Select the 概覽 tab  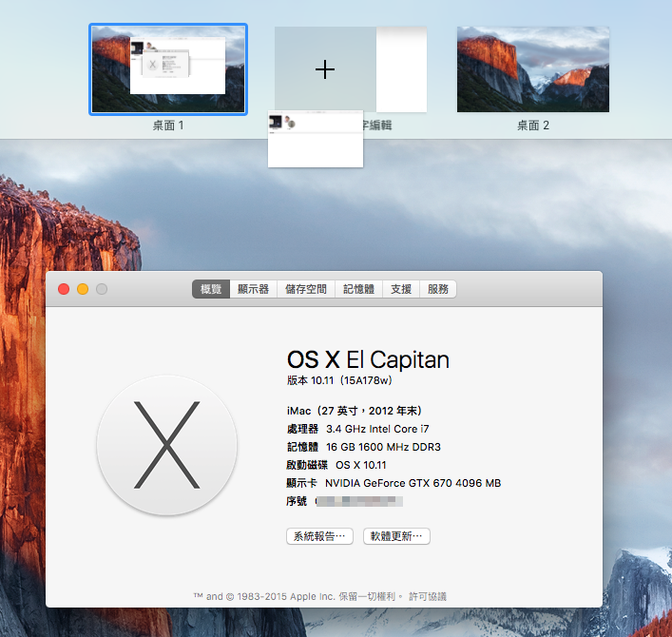pyautogui.click(x=211, y=289)
